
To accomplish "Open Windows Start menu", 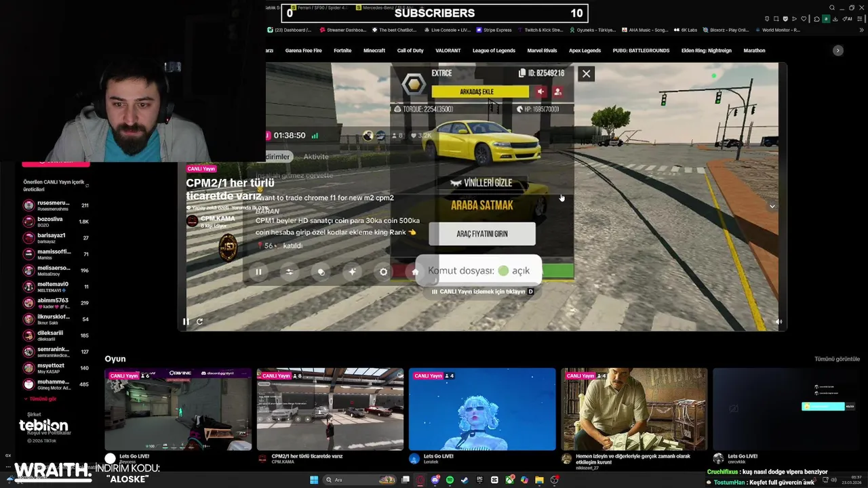I will tap(314, 480).
